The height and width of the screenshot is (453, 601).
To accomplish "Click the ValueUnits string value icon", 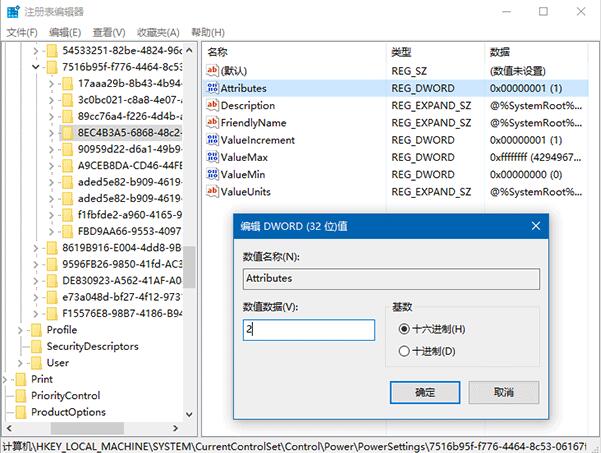I will [212, 191].
